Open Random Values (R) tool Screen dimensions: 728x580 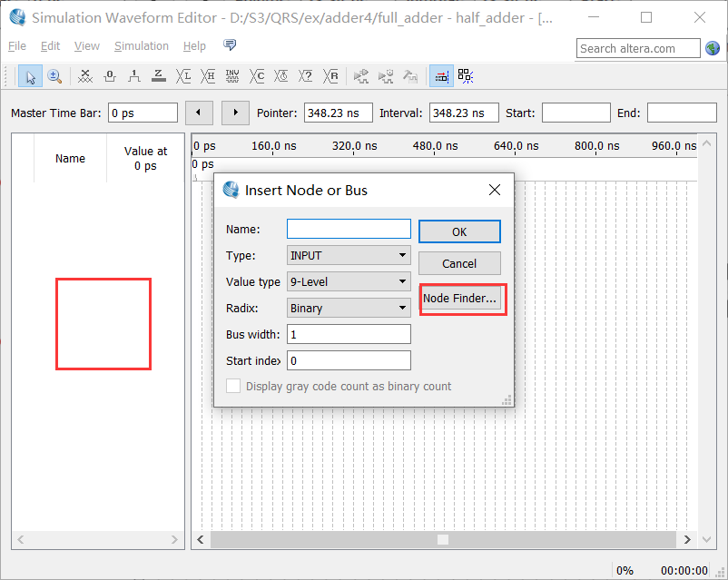click(330, 76)
